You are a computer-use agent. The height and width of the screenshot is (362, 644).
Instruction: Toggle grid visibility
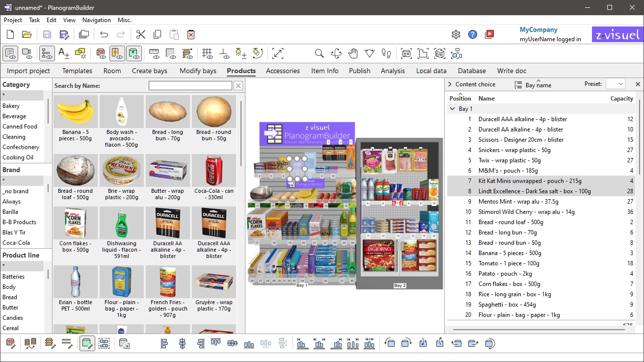(x=207, y=53)
